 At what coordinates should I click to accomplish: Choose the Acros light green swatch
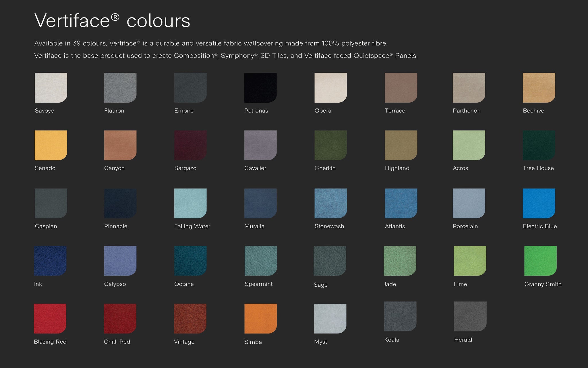[x=469, y=145]
